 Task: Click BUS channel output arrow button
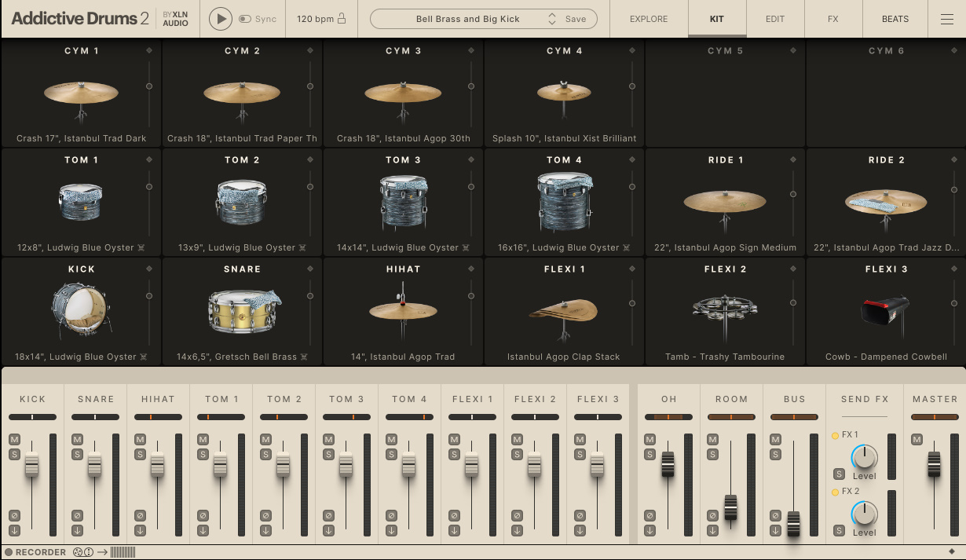pyautogui.click(x=775, y=530)
